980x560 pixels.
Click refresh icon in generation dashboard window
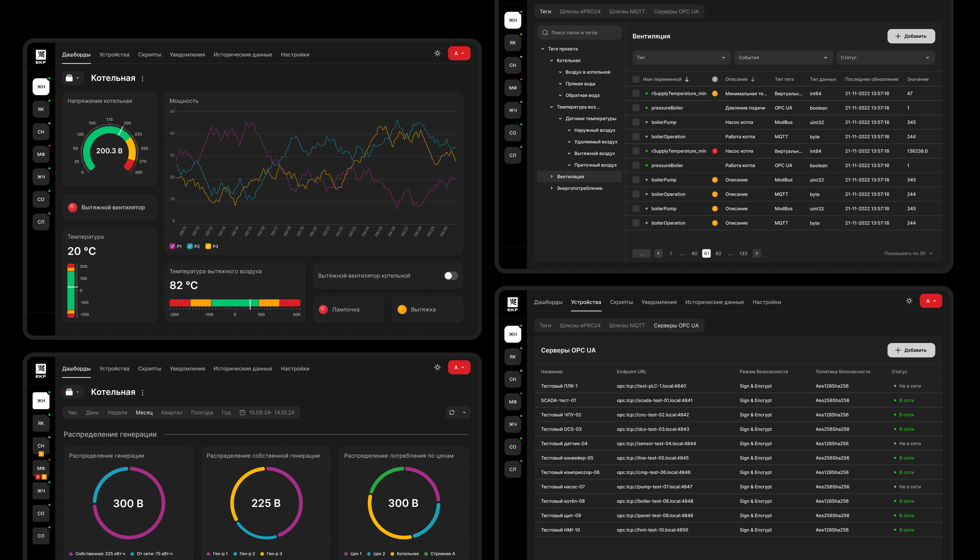(452, 412)
